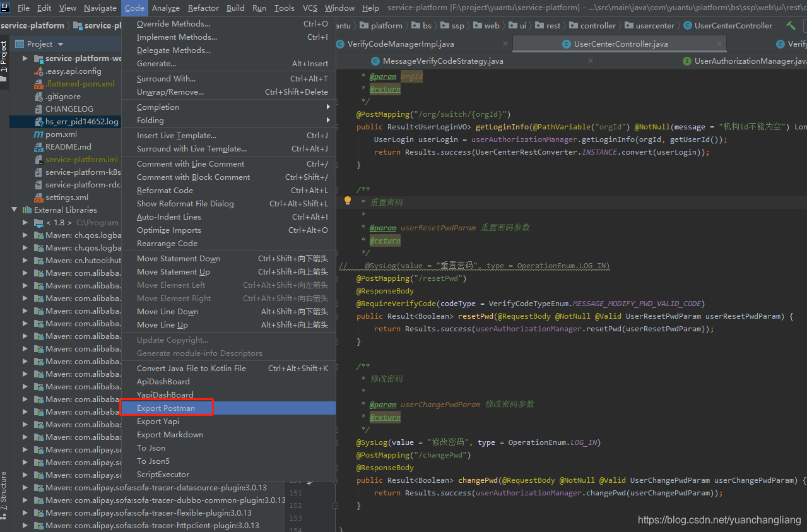Click UserCenterController breadcrumb
Viewport: 807px width, 532px height.
click(x=727, y=26)
